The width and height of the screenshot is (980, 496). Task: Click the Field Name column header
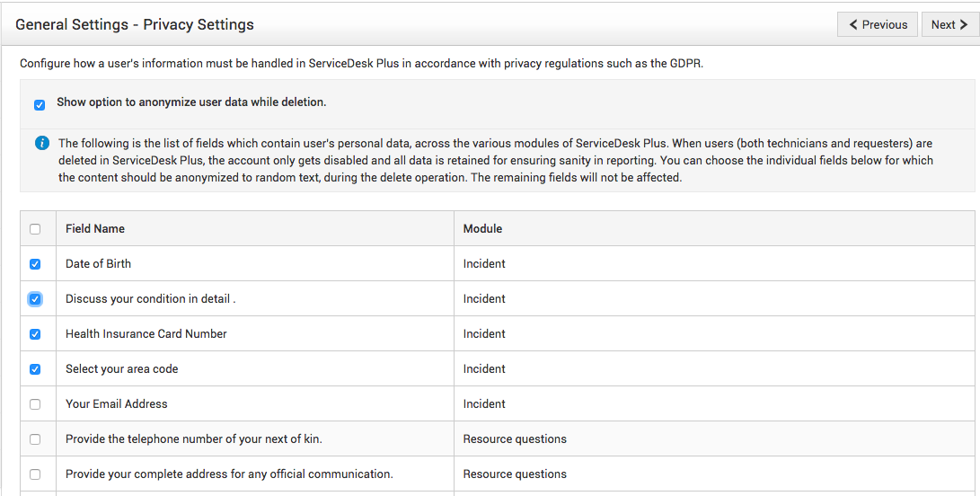coord(95,229)
